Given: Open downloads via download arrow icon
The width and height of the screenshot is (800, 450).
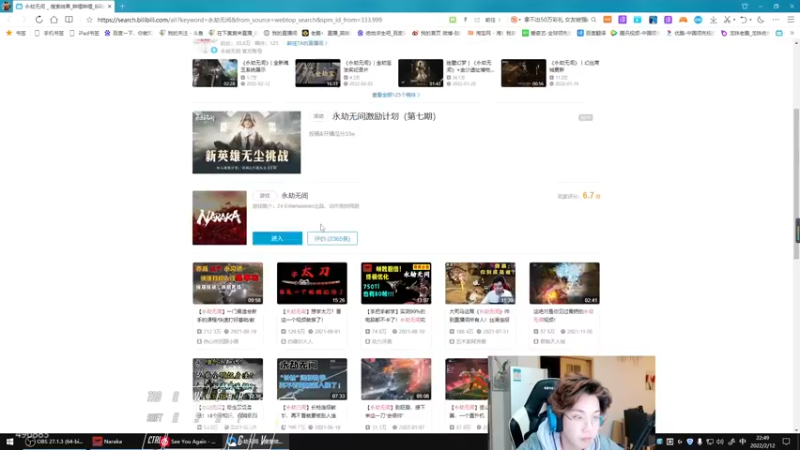Looking at the screenshot, I should pyautogui.click(x=713, y=20).
